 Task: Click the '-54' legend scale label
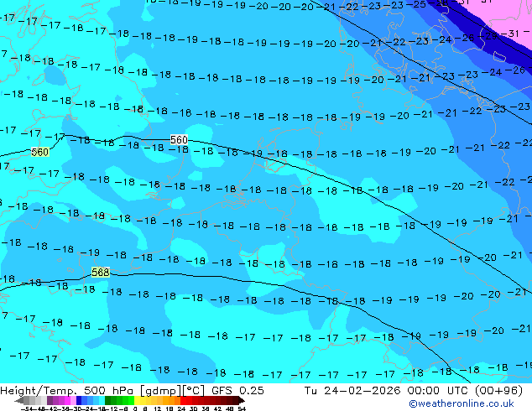coord(27,409)
